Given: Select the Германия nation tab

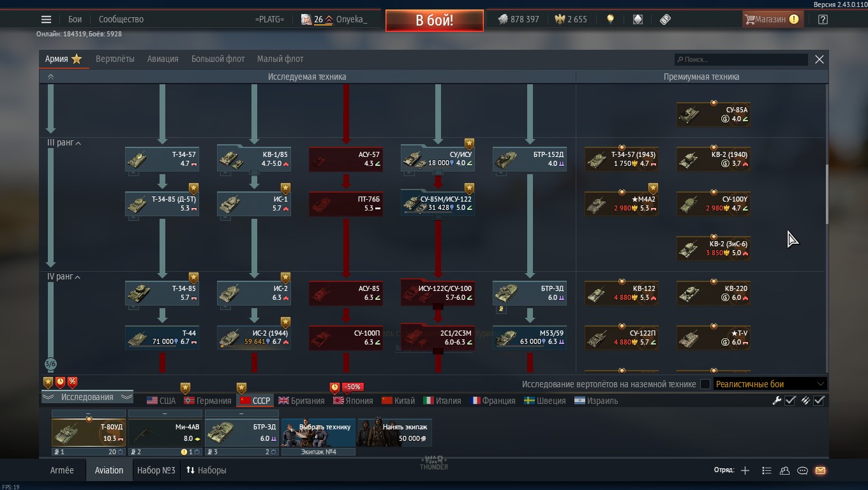Looking at the screenshot, I should [207, 401].
